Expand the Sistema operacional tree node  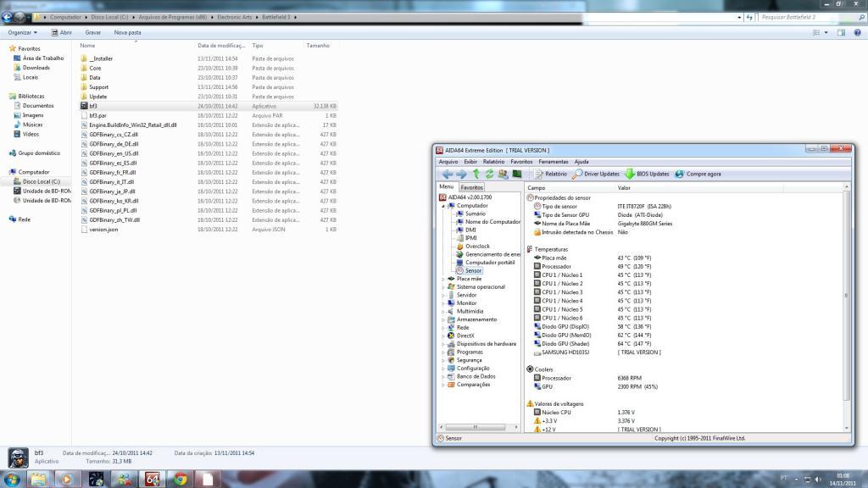click(x=442, y=287)
